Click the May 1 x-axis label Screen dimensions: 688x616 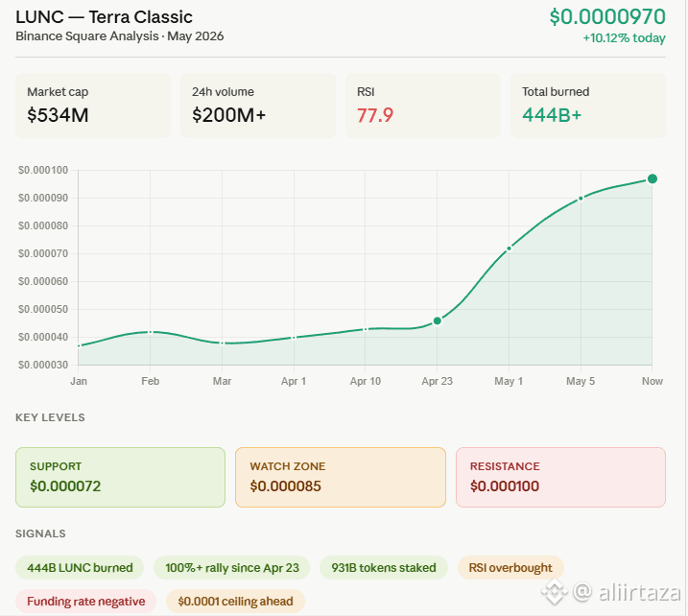coord(509,381)
